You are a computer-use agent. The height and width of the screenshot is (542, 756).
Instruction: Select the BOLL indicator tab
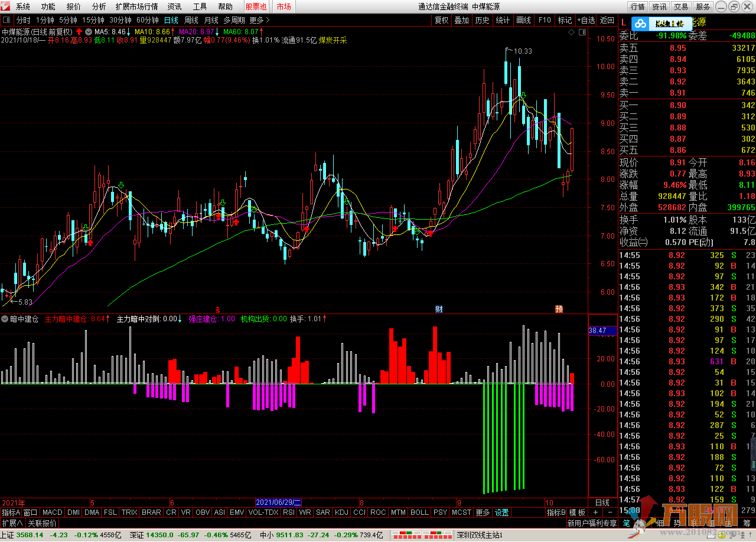coord(419,512)
